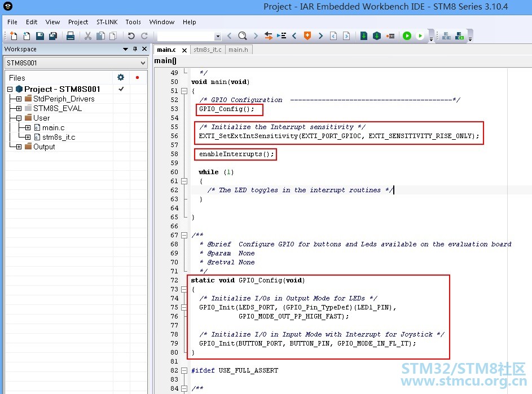The height and width of the screenshot is (394, 532).
Task: Collapse the Project - STM8S001 node
Action: pyautogui.click(x=10, y=89)
